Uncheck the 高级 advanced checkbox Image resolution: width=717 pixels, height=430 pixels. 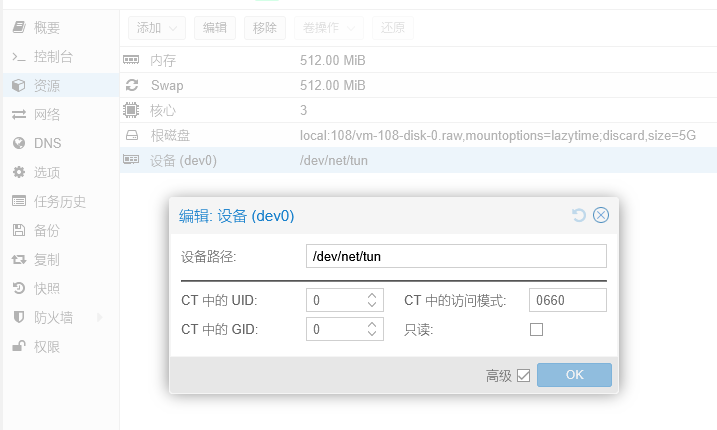(524, 376)
